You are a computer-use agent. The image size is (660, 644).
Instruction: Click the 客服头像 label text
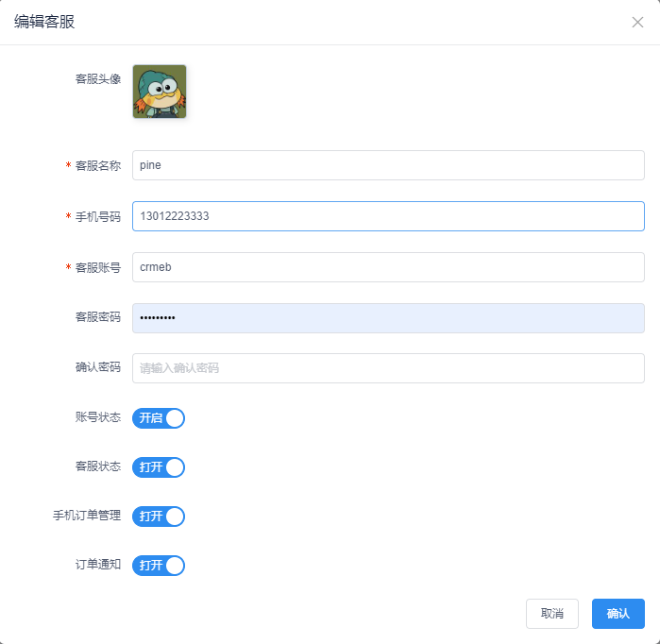[x=98, y=78]
